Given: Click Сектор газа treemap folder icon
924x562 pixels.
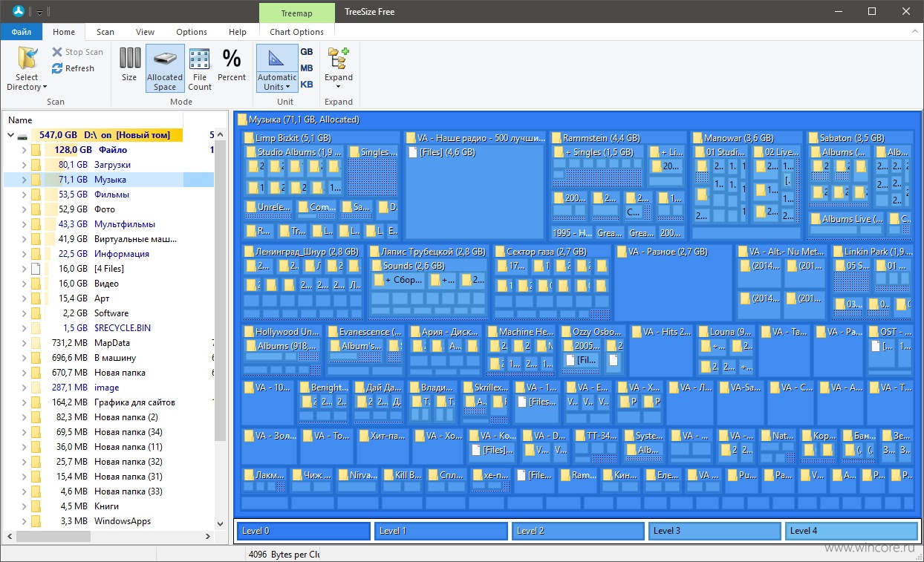Looking at the screenshot, I should 500,252.
